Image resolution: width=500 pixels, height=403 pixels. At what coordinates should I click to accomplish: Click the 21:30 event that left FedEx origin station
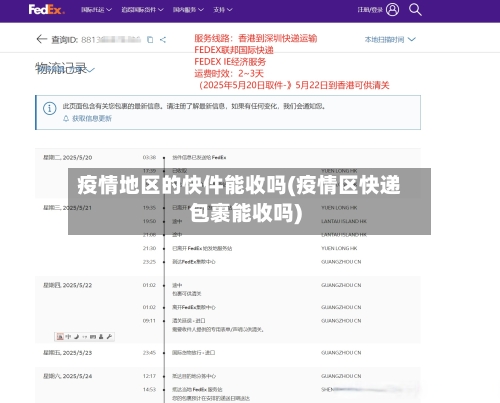[x=202, y=248]
